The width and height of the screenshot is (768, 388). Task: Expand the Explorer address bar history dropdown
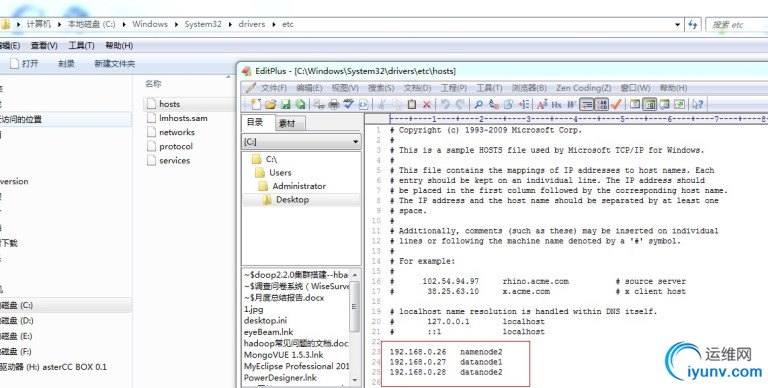point(677,24)
